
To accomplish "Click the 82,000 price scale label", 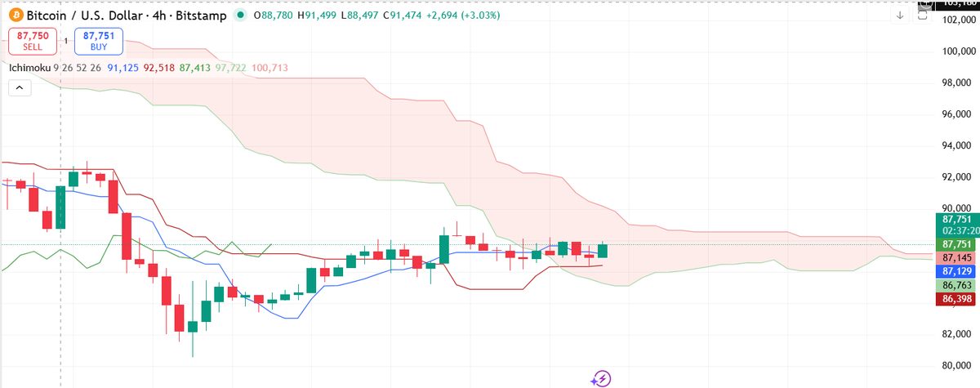I will [956, 334].
